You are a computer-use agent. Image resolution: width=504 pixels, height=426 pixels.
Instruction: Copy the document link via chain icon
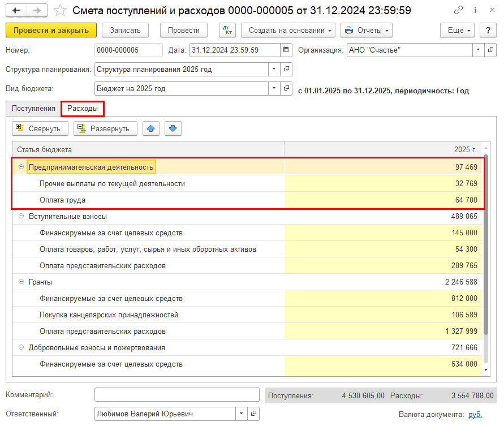tap(458, 11)
